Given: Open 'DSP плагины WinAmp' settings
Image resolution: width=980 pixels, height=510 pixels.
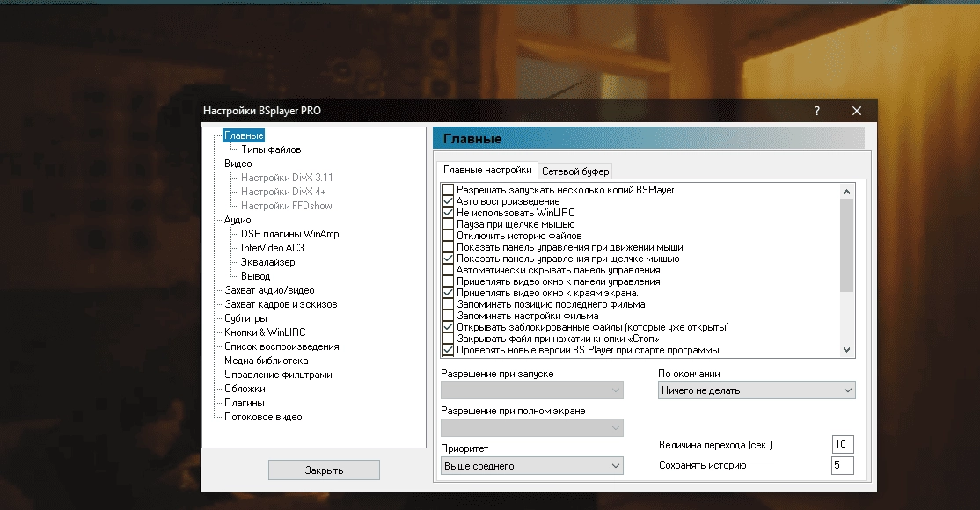Looking at the screenshot, I should point(290,234).
